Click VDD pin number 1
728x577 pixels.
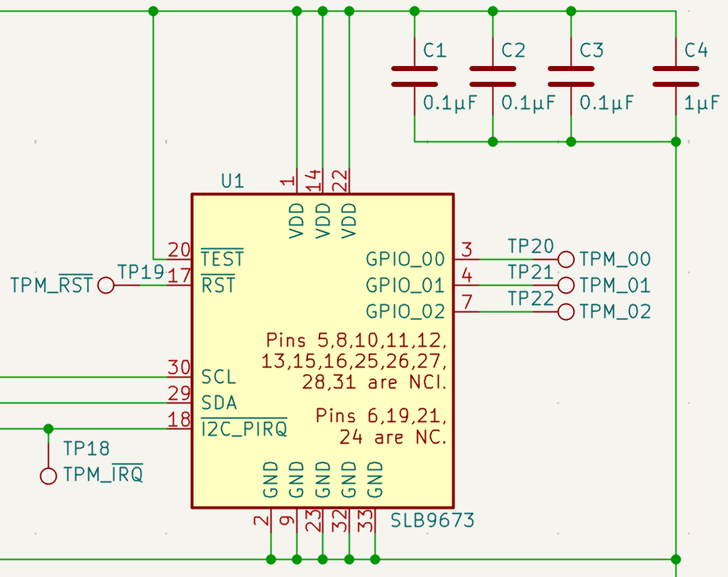[x=287, y=182]
